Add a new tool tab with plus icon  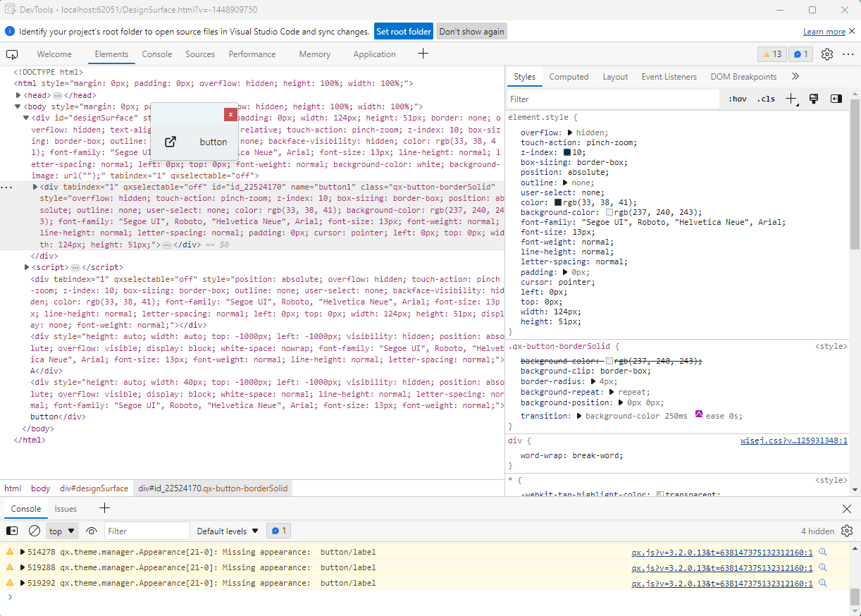pos(423,54)
